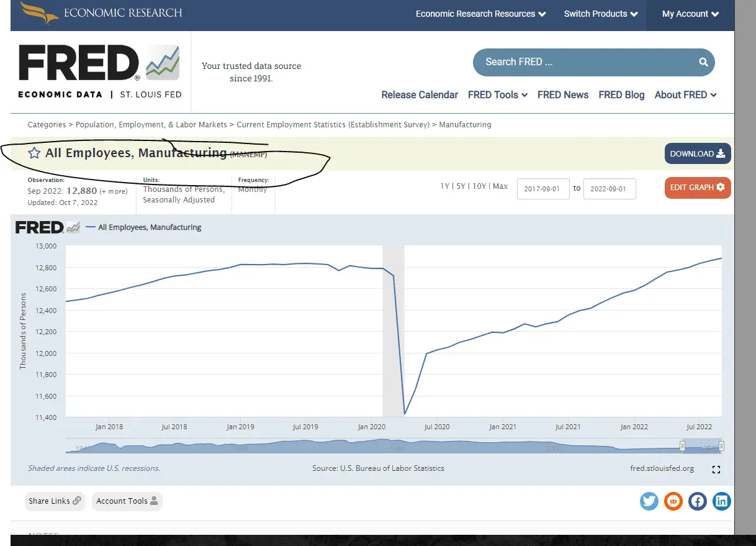
Task: Grab the left range slider handle
Action: 682,446
